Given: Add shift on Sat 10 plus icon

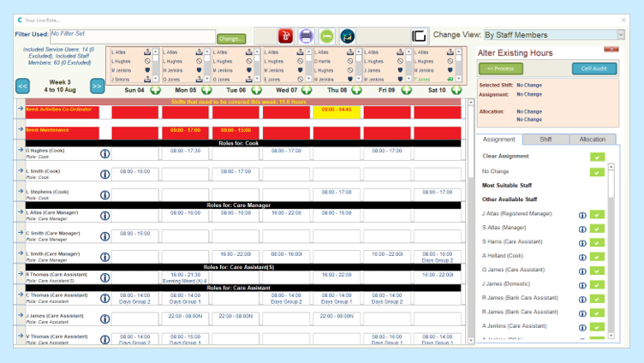Looking at the screenshot, I should (x=456, y=90).
